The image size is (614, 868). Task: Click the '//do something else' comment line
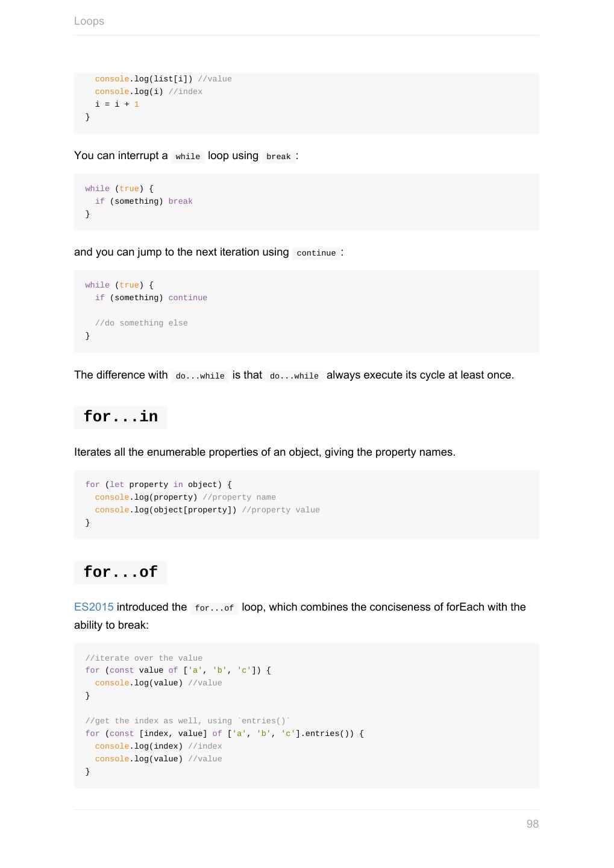(x=142, y=323)
